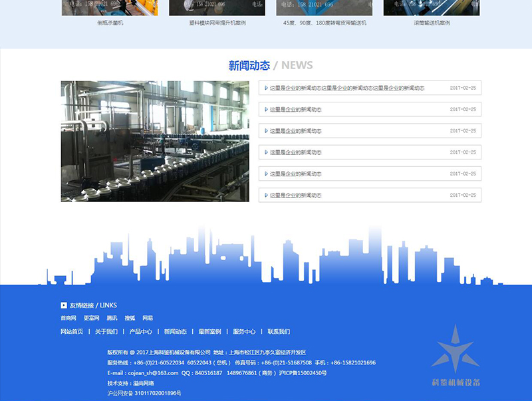532x401 pixels.
Task: Open 最新案例 in the footer navigation
Action: 209,331
